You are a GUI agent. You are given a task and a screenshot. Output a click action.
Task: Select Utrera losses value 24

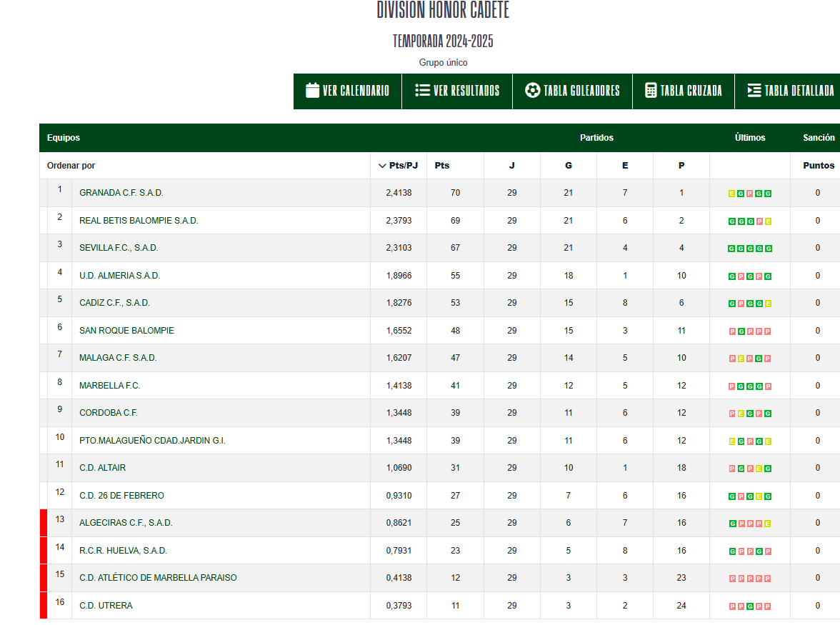point(681,606)
